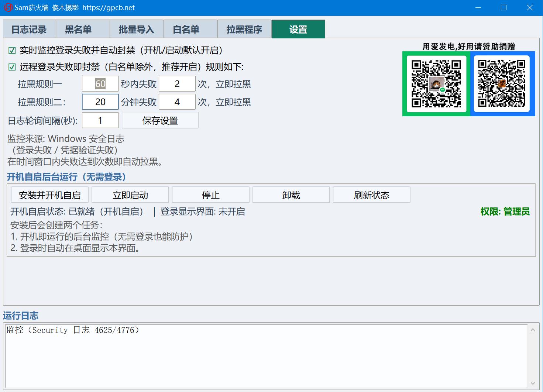Click the run log scrollbar up arrow
543x392 pixels.
[533, 330]
